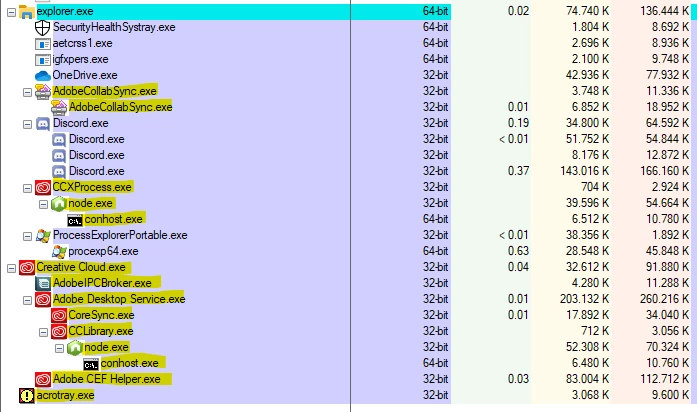Collapse node.exe under CCLibrary.exe

point(60,348)
